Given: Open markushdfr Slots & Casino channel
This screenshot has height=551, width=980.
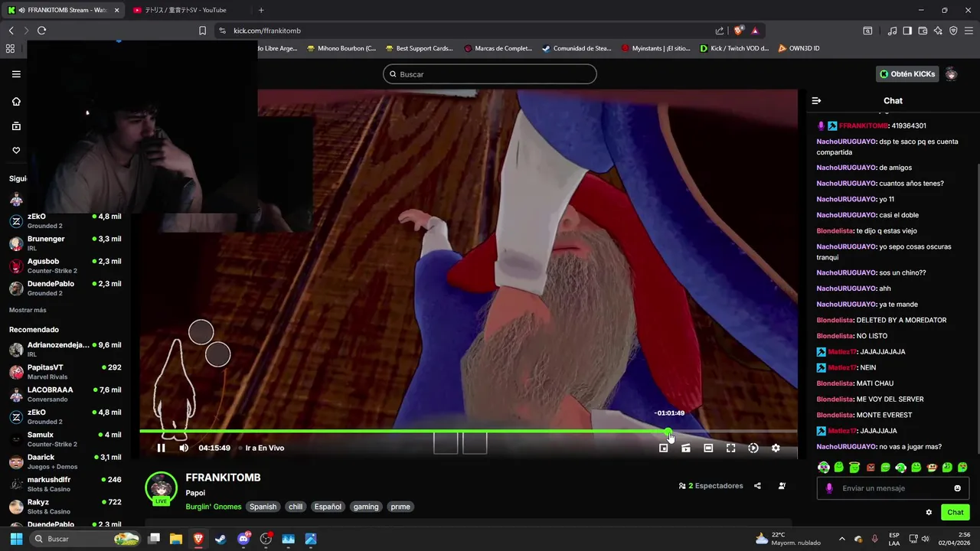Looking at the screenshot, I should tap(65, 484).
